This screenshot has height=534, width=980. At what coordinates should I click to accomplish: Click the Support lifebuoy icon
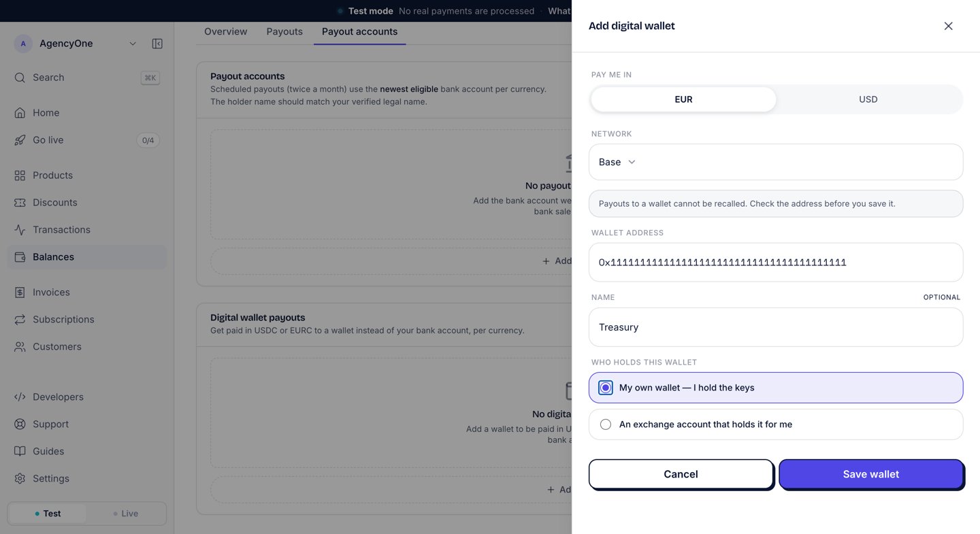20,424
